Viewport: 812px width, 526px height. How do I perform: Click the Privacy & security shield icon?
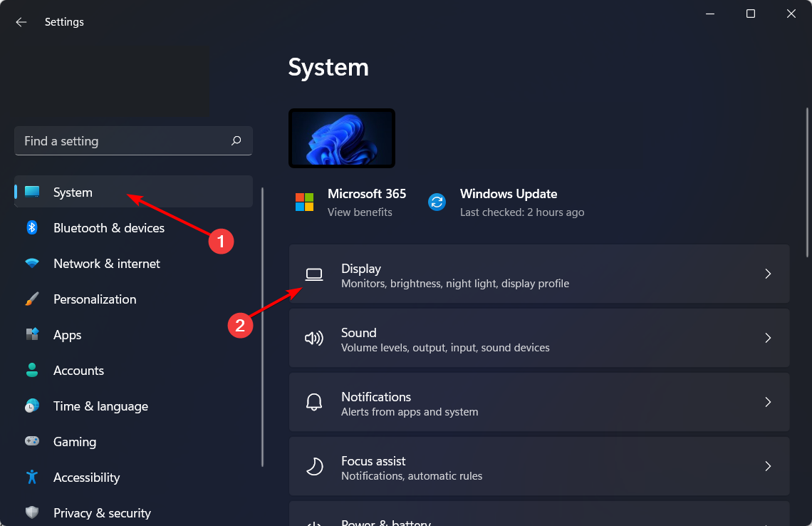point(32,512)
